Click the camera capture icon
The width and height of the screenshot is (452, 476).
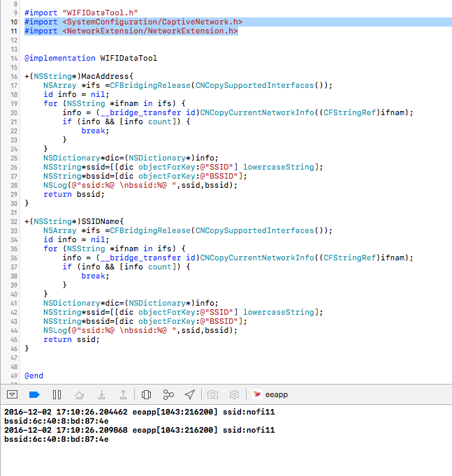tap(212, 394)
